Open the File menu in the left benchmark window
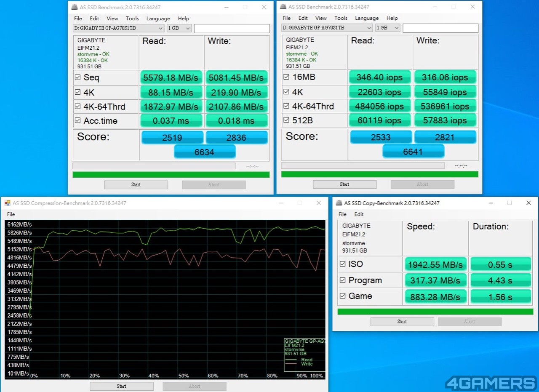Screen dimensions: 539x392 (x=78, y=19)
